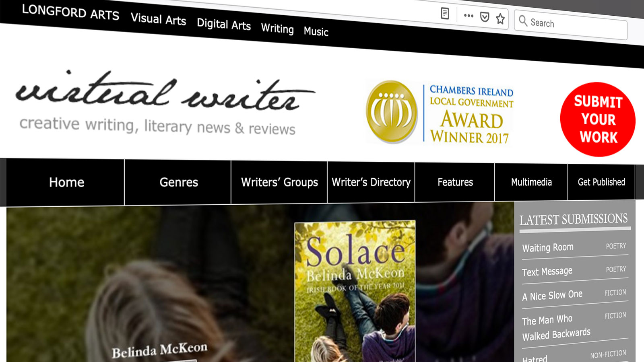
Task: Click the Belinda McKeon slide caption
Action: pos(159,350)
